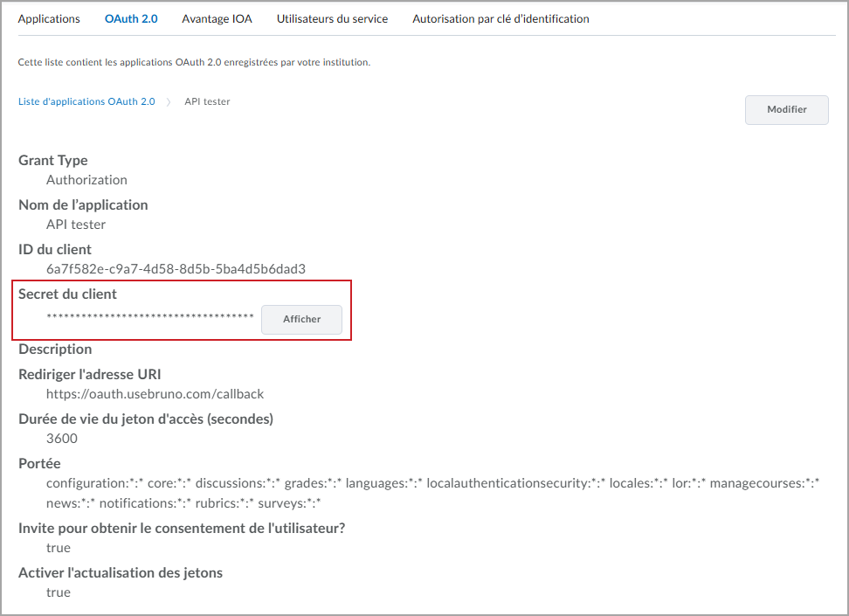The image size is (849, 616).
Task: Click the true value under Activer l'actualisation des jetons
Action: click(59, 592)
